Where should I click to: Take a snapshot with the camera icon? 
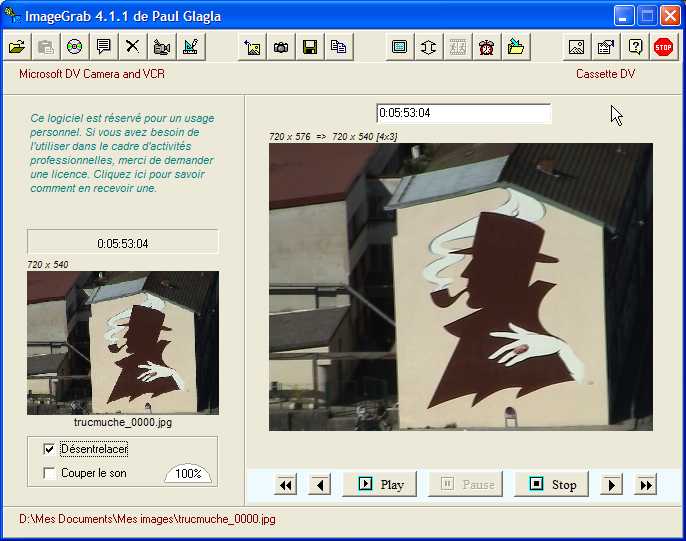click(281, 46)
